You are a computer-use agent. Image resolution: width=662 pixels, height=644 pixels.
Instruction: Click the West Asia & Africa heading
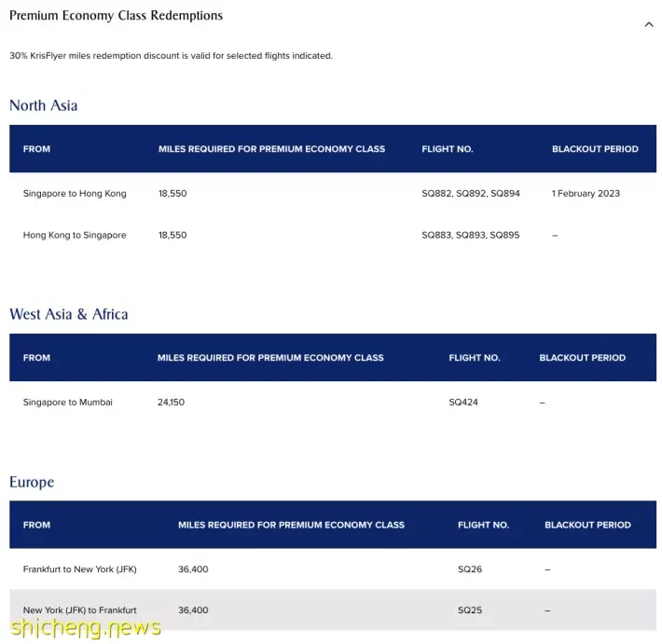tap(69, 314)
